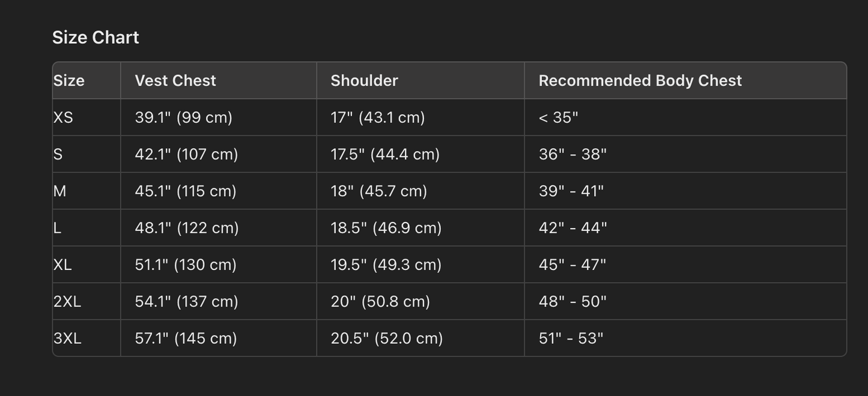The image size is (868, 396).
Task: Click the Size Chart heading
Action: 96,37
